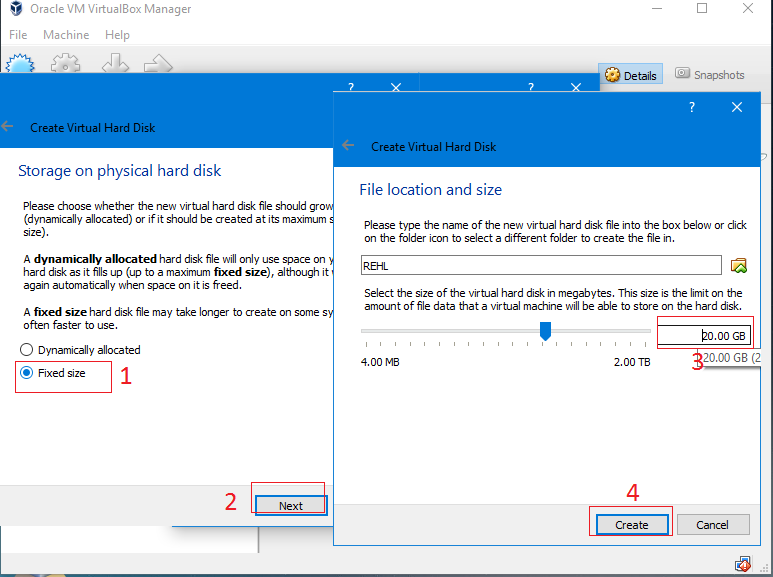The image size is (773, 577).
Task: Select the Fixed size radio button
Action: [53, 373]
